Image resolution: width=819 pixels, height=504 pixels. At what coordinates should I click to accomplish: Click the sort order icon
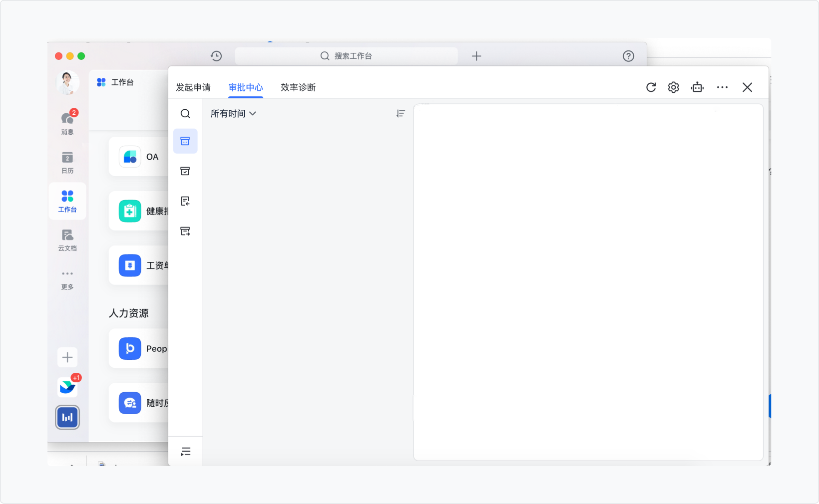click(x=401, y=114)
